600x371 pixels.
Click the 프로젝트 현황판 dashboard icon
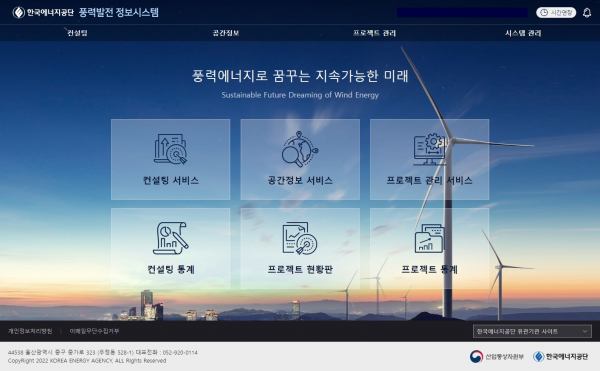pos(300,238)
